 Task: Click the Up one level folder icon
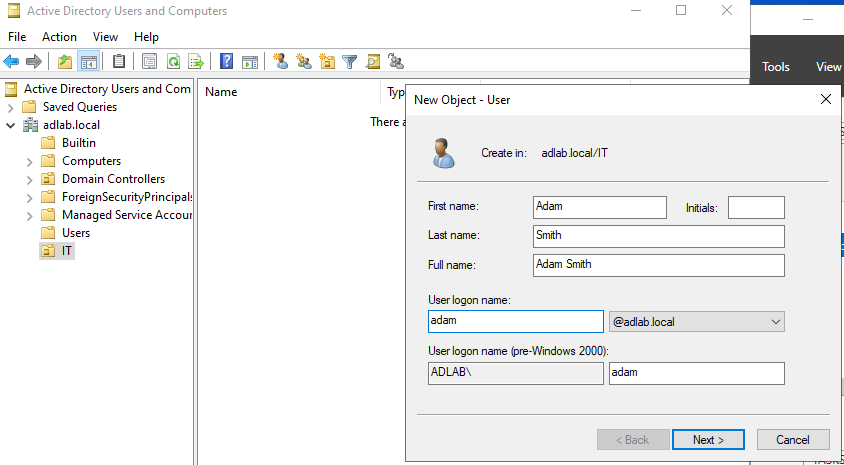coord(65,61)
